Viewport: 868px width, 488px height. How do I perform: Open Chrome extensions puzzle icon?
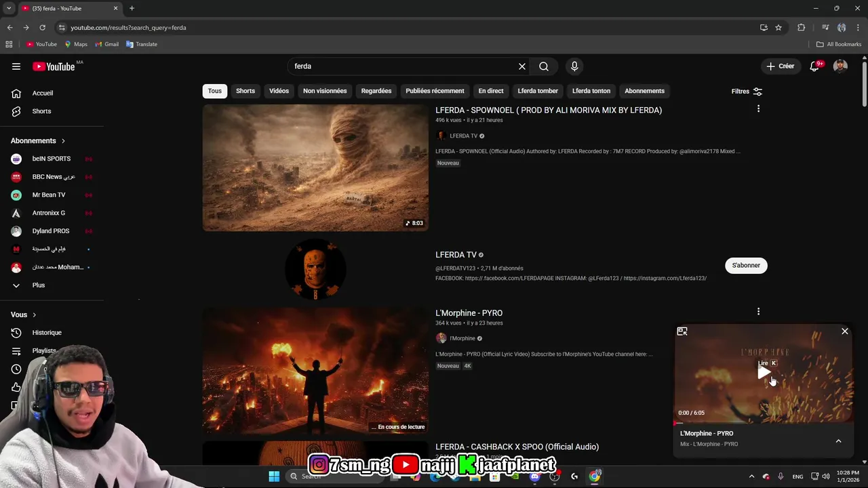(x=802, y=28)
